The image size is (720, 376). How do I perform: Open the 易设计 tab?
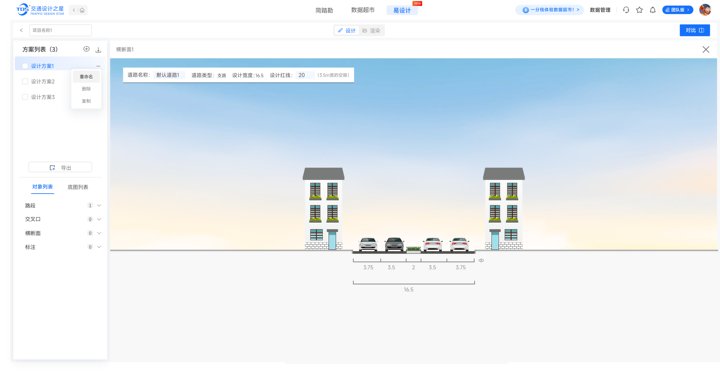(x=402, y=10)
